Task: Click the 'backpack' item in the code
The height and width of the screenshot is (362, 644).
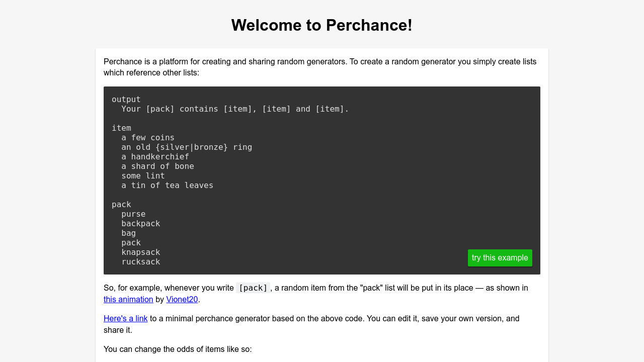Action: pyautogui.click(x=140, y=223)
